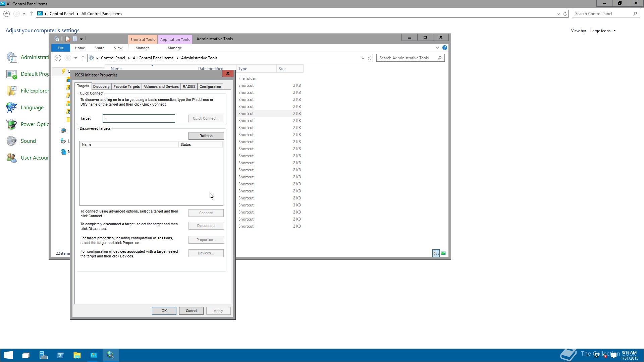The width and height of the screenshot is (644, 362).
Task: Click the Search Administrative Tools box
Action: (411, 58)
